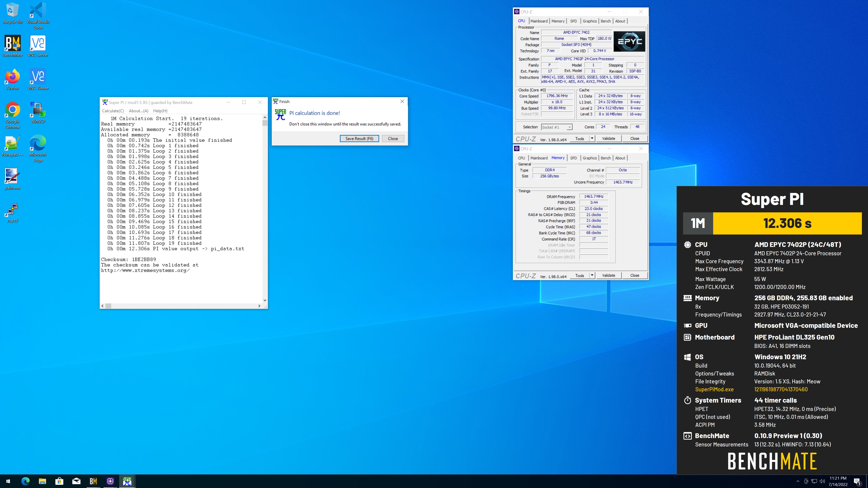Expand Tools dropdown arrow in bottom CPU-Z
Image resolution: width=868 pixels, height=488 pixels.
592,275
